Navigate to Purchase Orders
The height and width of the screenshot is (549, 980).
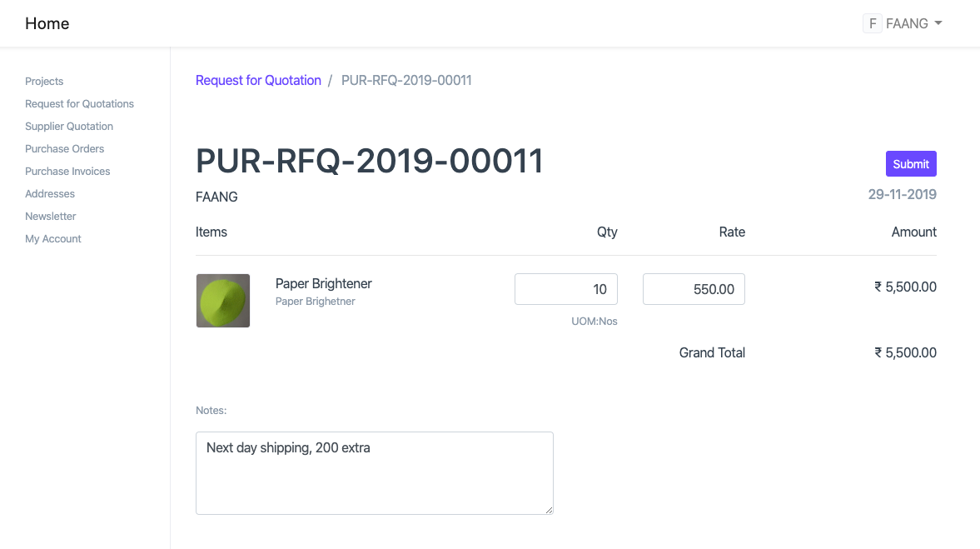(65, 148)
